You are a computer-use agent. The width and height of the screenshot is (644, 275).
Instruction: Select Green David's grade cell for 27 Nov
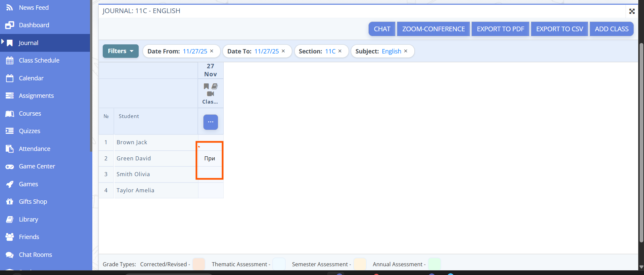click(210, 158)
